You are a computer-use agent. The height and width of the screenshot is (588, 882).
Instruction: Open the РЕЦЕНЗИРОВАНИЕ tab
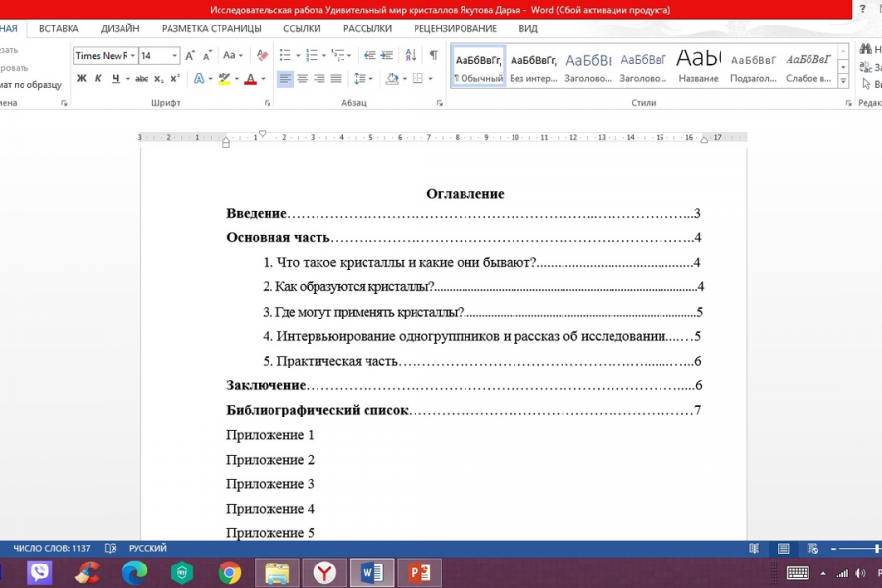point(455,28)
